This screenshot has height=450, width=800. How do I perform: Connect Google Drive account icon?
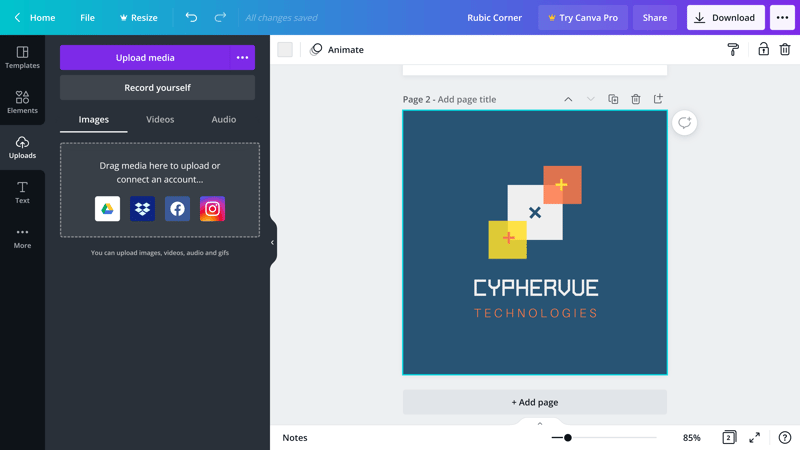coord(107,209)
